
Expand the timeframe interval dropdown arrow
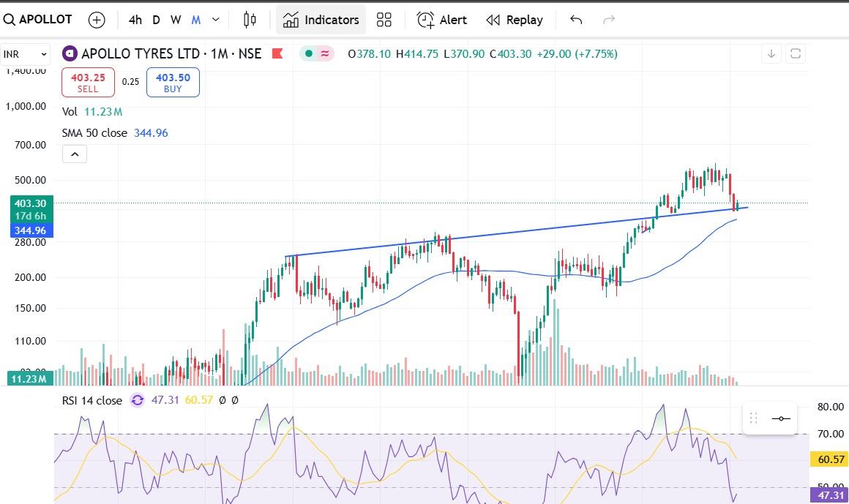click(x=215, y=20)
